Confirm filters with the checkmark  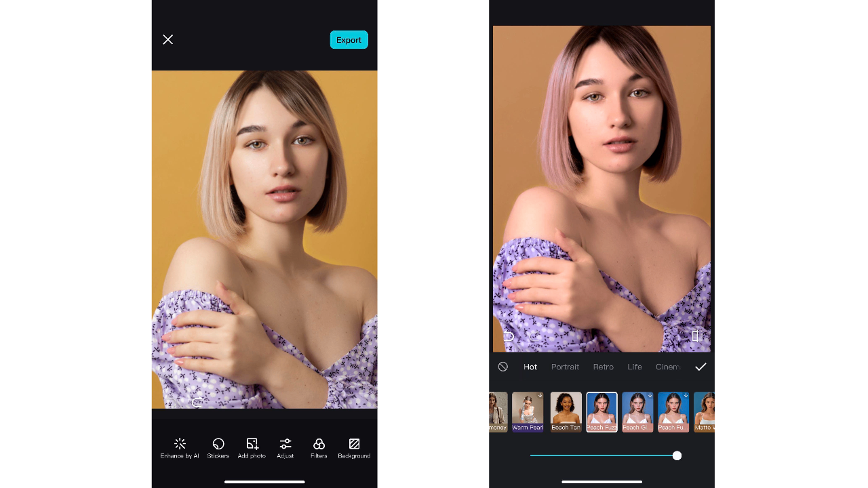pos(701,367)
